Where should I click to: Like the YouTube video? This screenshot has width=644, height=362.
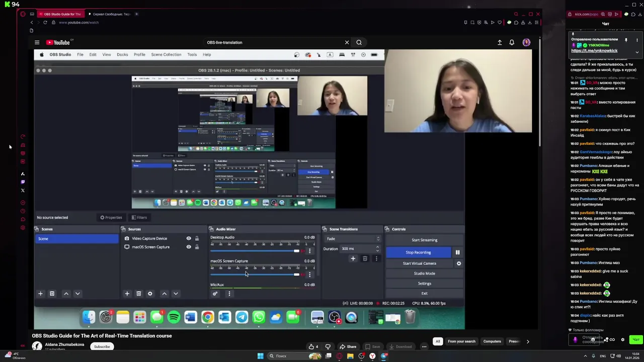pyautogui.click(x=313, y=346)
